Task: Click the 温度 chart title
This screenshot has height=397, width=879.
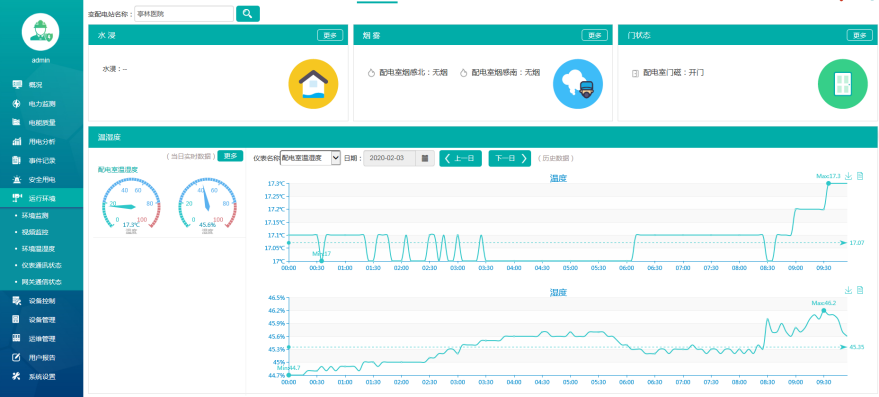Action: pyautogui.click(x=558, y=179)
